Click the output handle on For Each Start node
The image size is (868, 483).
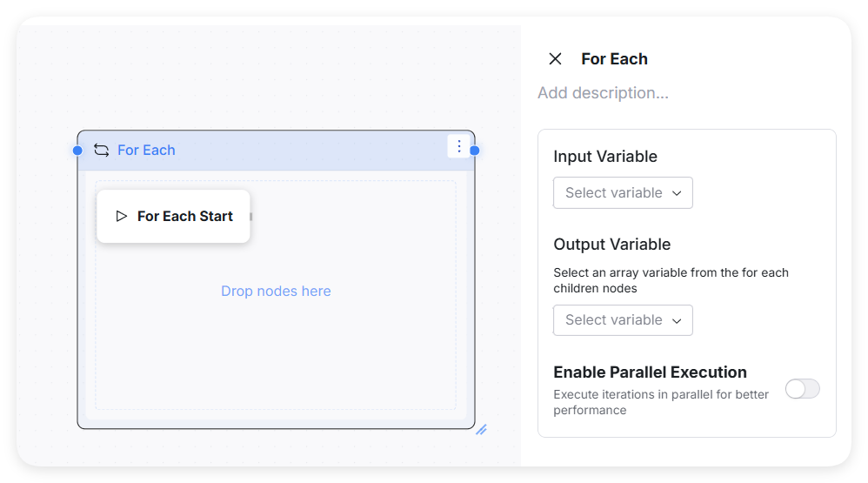click(250, 216)
